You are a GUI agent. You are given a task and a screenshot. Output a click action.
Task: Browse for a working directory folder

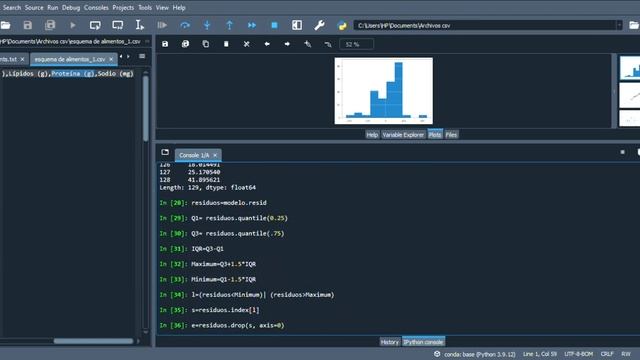click(x=634, y=25)
